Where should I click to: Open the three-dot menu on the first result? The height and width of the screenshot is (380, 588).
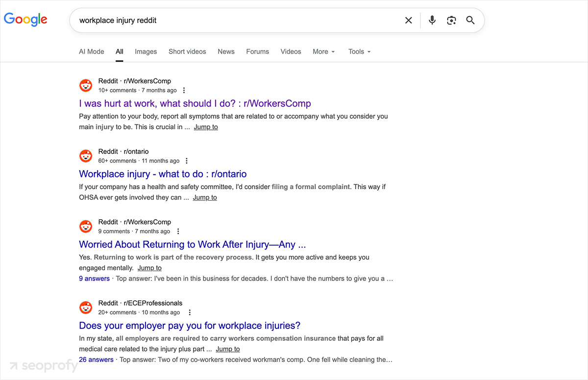pos(184,90)
